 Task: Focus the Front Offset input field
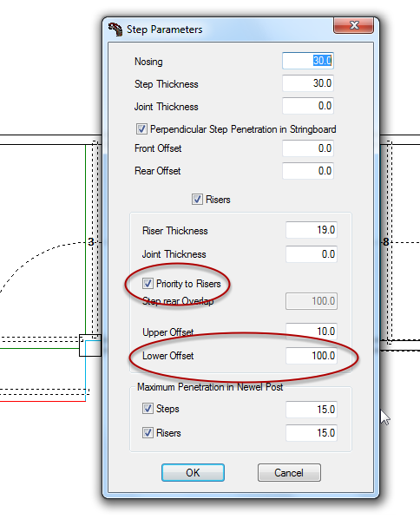click(308, 148)
